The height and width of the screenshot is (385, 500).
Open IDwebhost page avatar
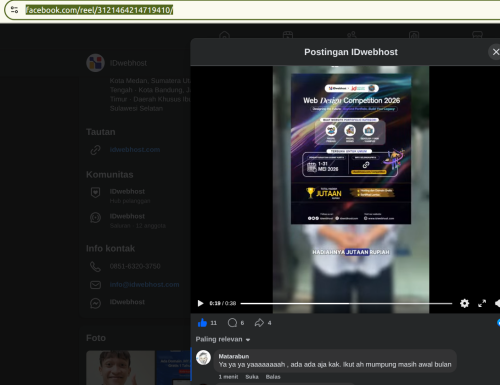pos(96,63)
